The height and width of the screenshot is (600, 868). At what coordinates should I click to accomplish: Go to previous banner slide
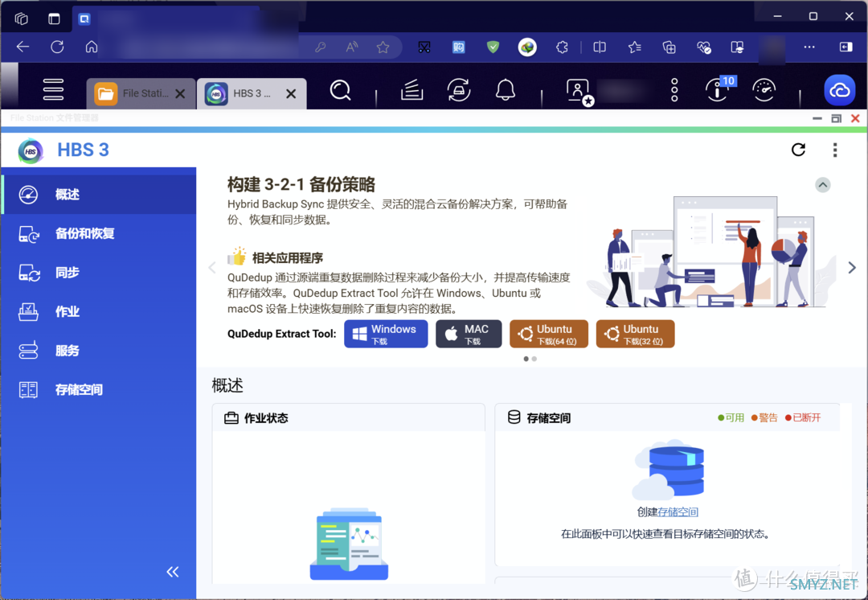pyautogui.click(x=212, y=268)
